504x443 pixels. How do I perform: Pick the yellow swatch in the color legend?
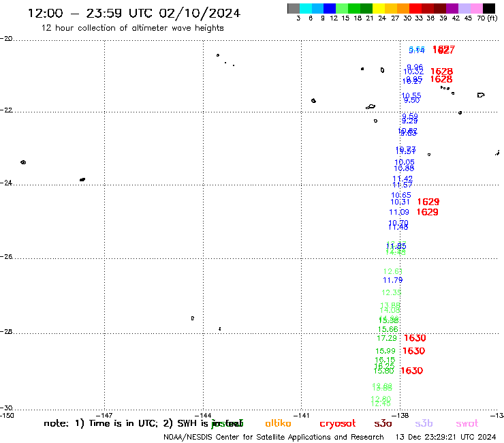tap(379, 8)
